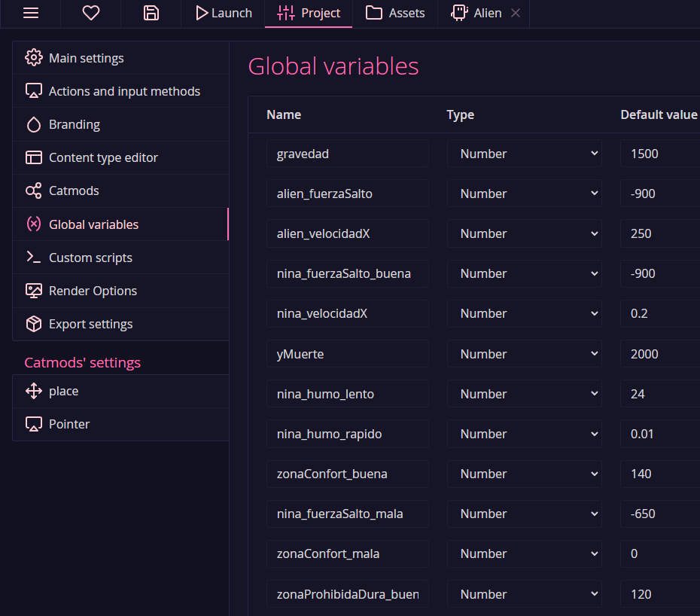Open Main settings in the sidebar
The height and width of the screenshot is (616, 700).
point(86,58)
